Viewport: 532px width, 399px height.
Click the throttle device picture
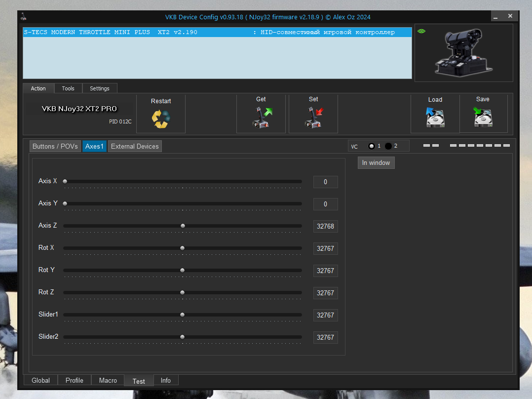(x=464, y=53)
